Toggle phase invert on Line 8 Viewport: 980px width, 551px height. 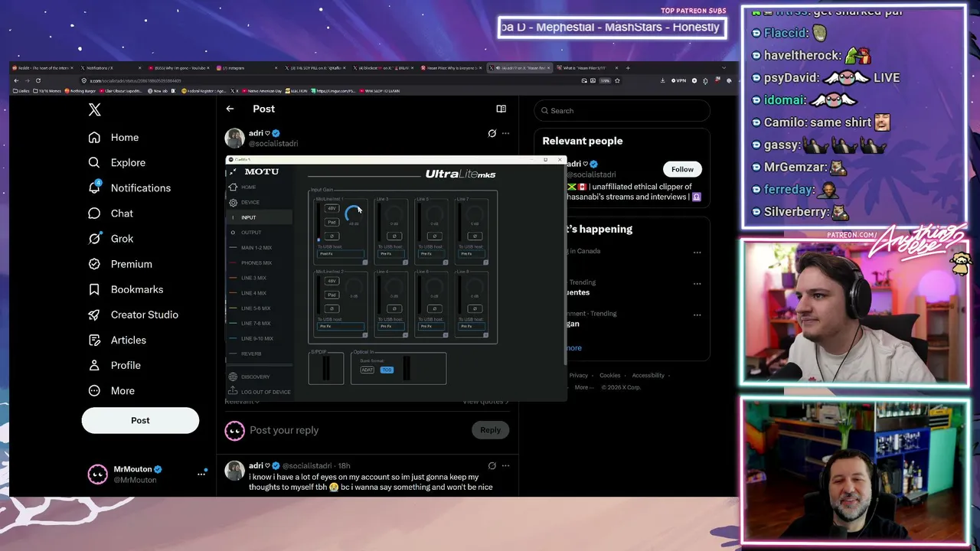click(x=475, y=308)
